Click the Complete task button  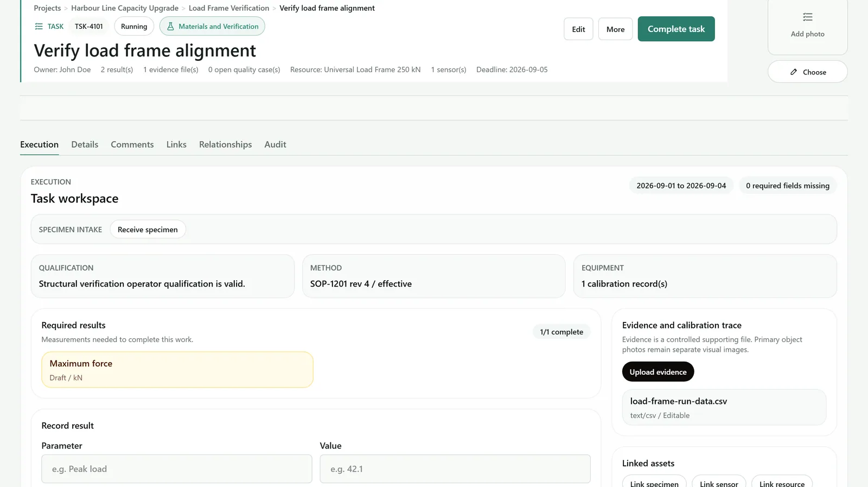point(676,29)
